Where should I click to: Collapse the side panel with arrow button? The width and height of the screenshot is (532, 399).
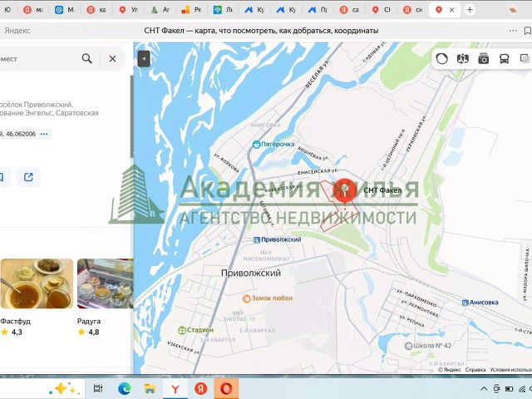144,59
